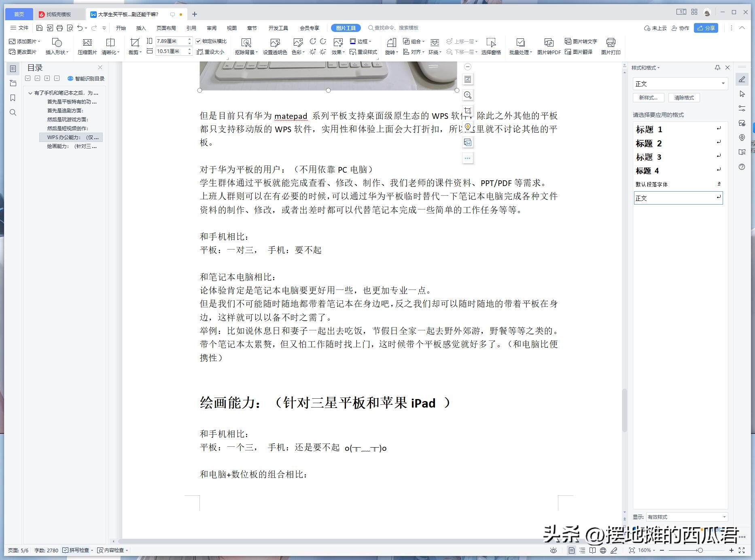Click Picture Print (图片打印)

pyautogui.click(x=611, y=46)
